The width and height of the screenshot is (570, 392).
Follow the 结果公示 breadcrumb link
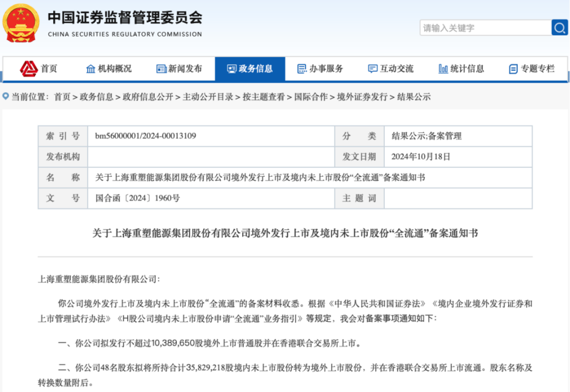click(414, 97)
